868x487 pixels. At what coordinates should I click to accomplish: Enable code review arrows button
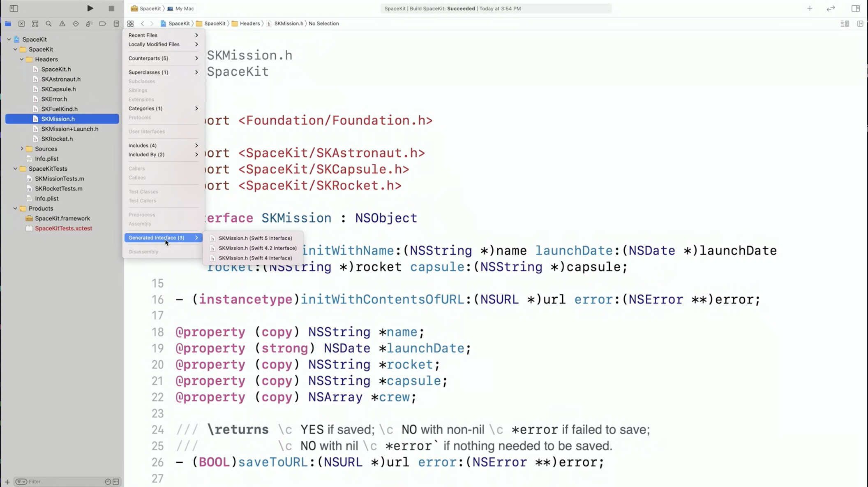click(831, 8)
